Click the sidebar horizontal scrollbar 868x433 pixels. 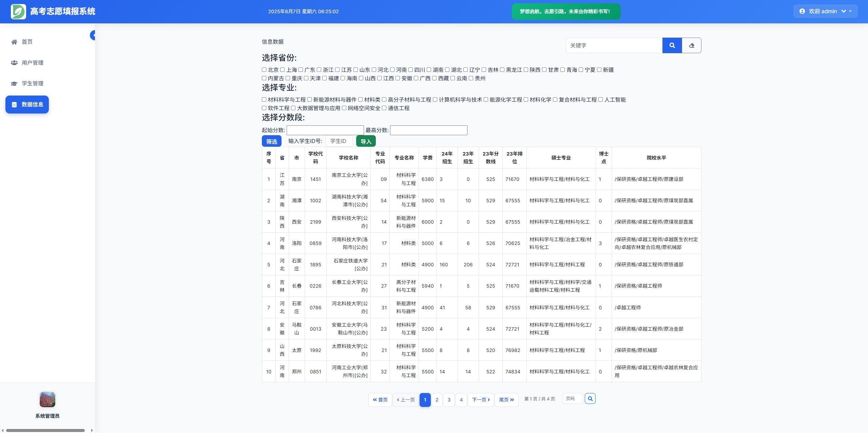[45, 430]
